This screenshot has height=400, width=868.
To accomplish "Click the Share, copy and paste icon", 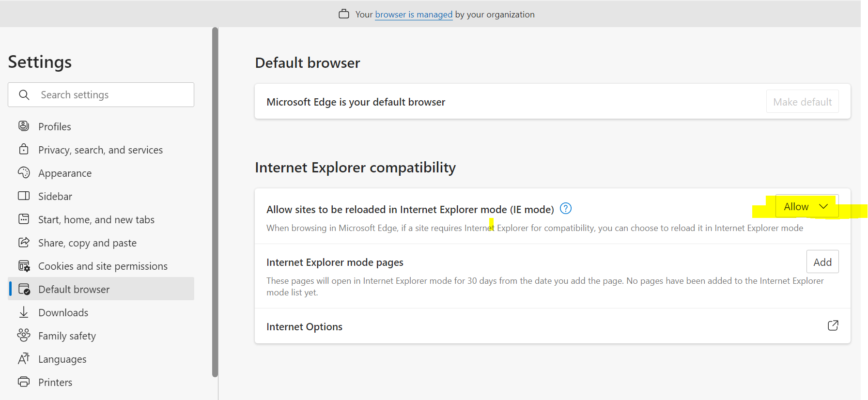I will point(24,243).
